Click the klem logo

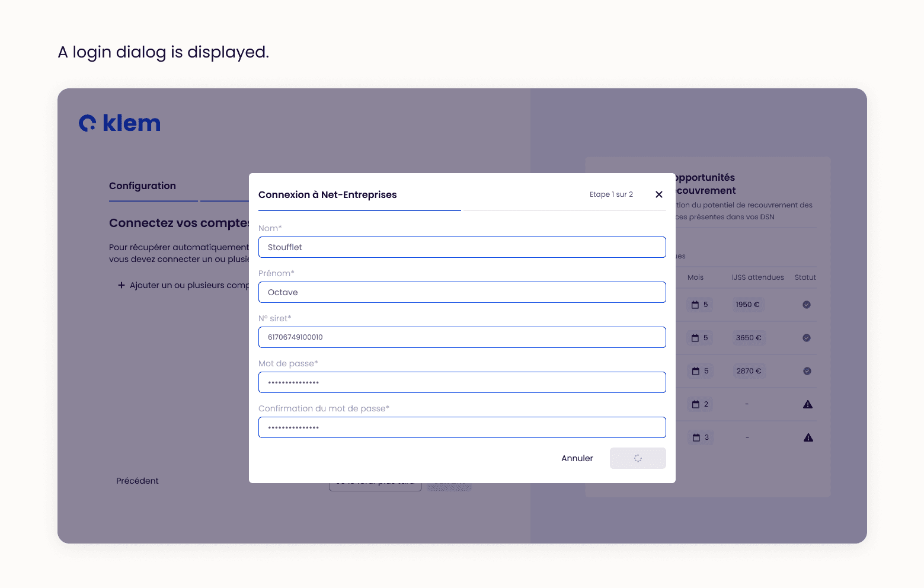pos(120,123)
